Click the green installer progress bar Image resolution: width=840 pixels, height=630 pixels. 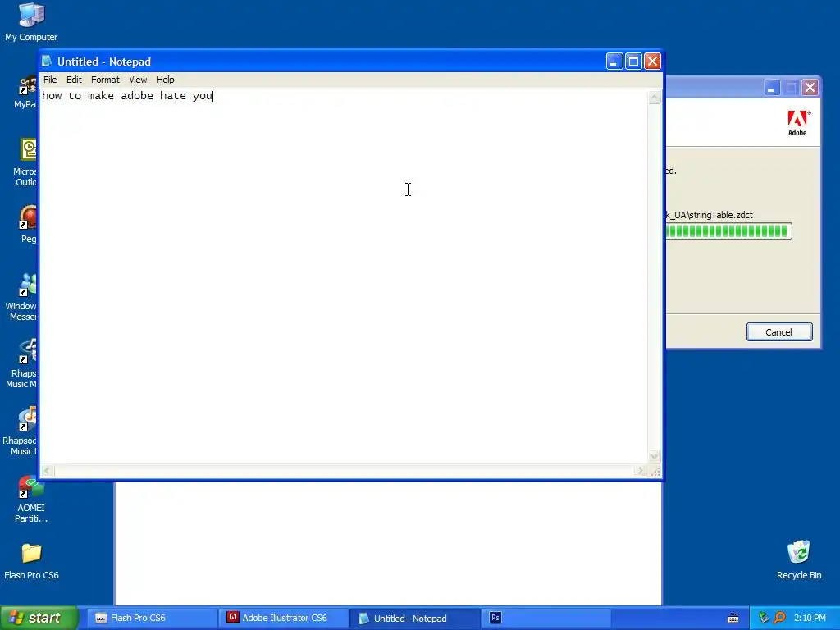[728, 231]
